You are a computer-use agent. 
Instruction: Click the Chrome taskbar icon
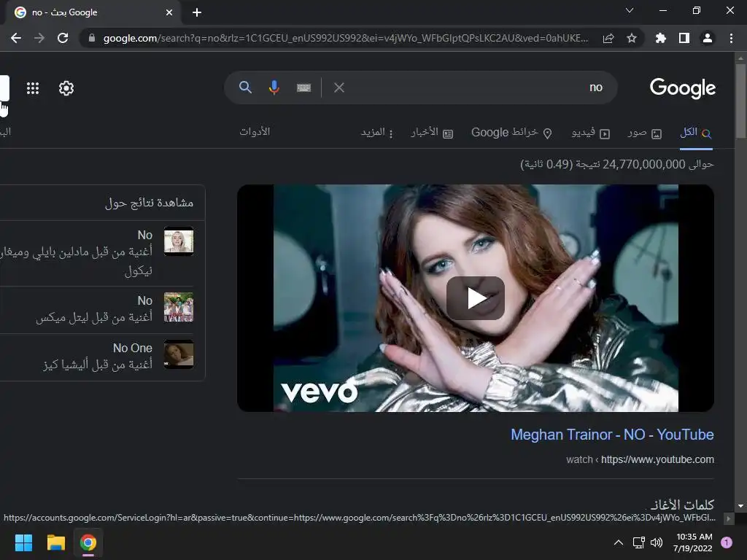[x=88, y=542]
